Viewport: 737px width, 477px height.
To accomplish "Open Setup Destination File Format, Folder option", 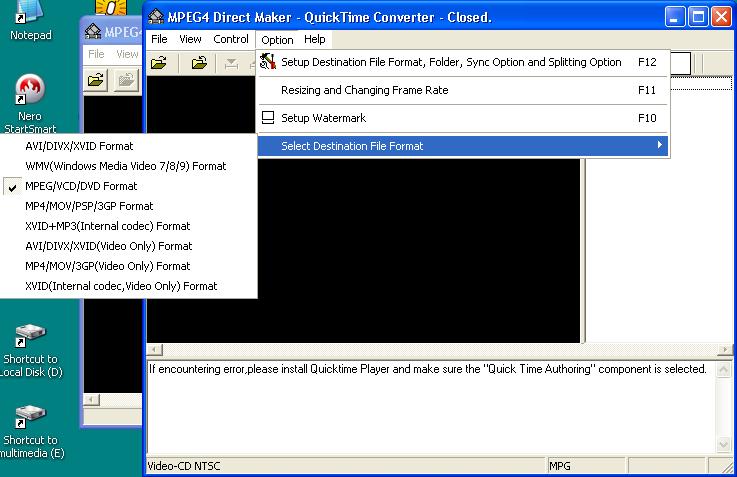I will 463,62.
